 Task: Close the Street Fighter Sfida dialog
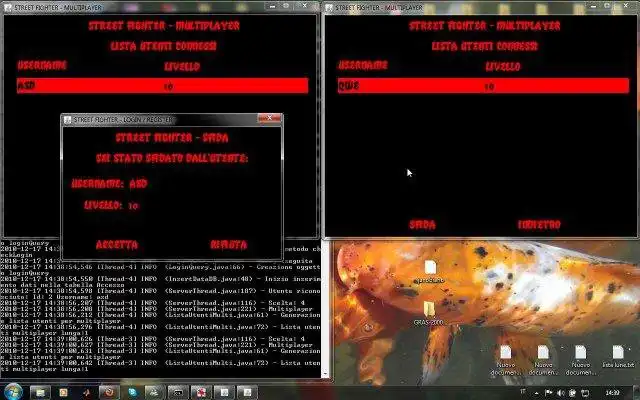pyautogui.click(x=269, y=118)
